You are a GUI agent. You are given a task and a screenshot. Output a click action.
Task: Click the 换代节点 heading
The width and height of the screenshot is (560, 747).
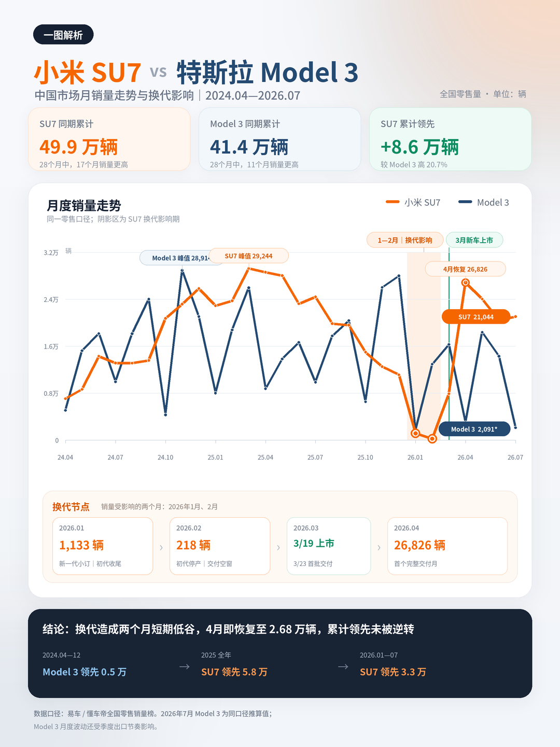pyautogui.click(x=71, y=507)
